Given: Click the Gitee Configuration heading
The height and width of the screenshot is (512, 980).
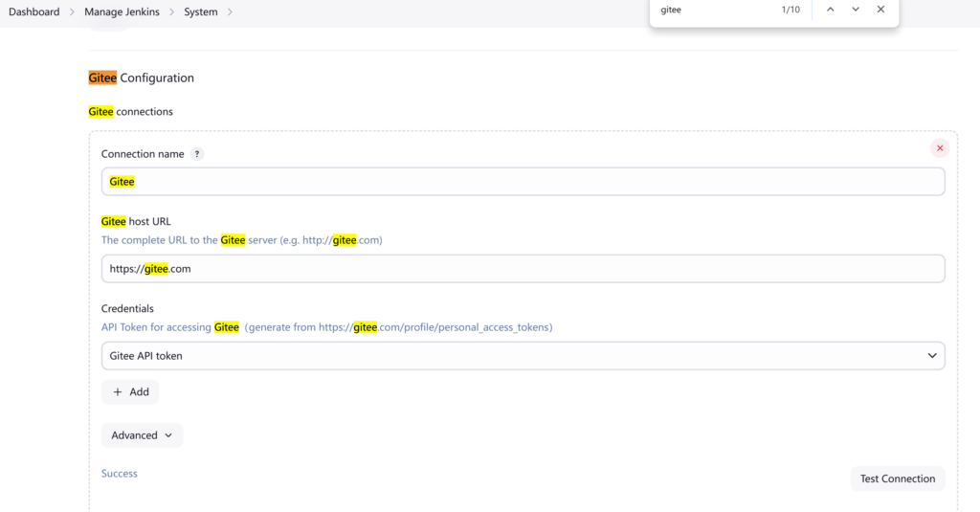Looking at the screenshot, I should click(142, 78).
